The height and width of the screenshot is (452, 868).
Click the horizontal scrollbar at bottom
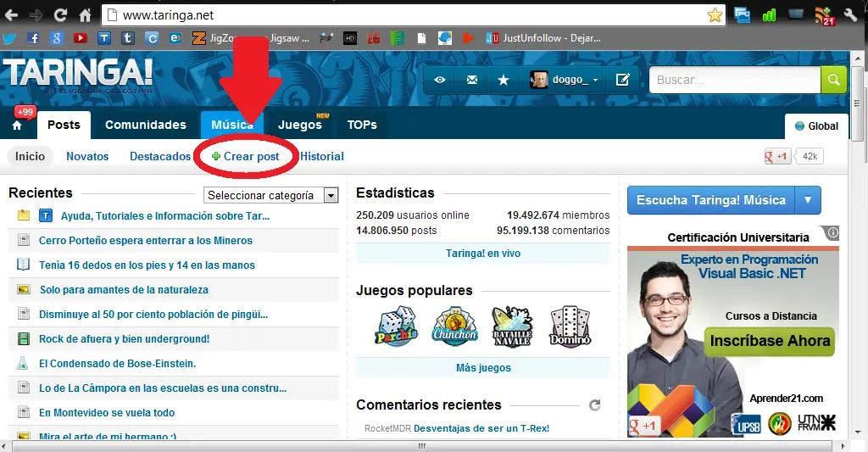pos(422,446)
